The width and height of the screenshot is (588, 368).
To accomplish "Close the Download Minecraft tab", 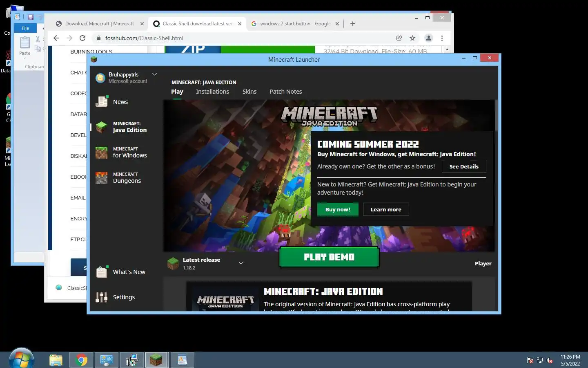I will pyautogui.click(x=142, y=24).
